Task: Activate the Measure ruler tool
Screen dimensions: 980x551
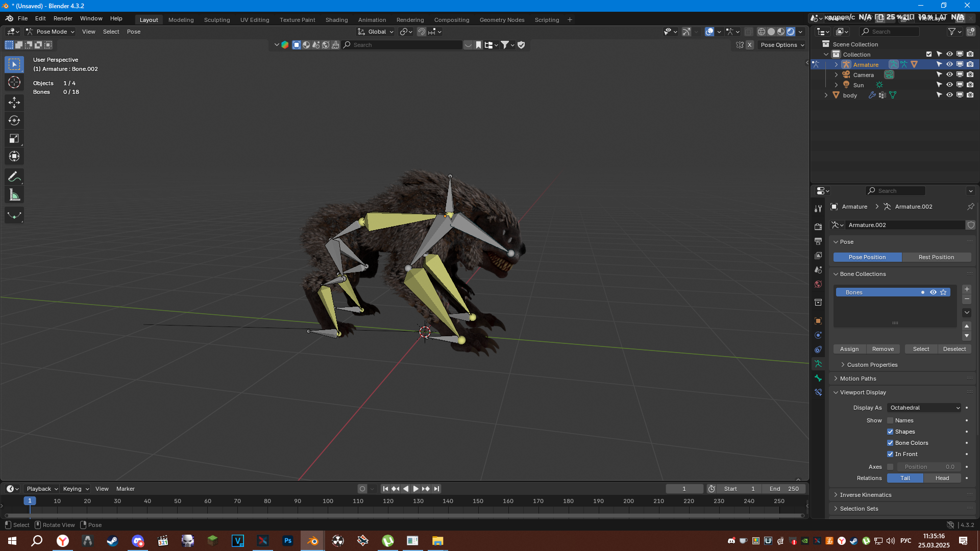Action: point(14,195)
